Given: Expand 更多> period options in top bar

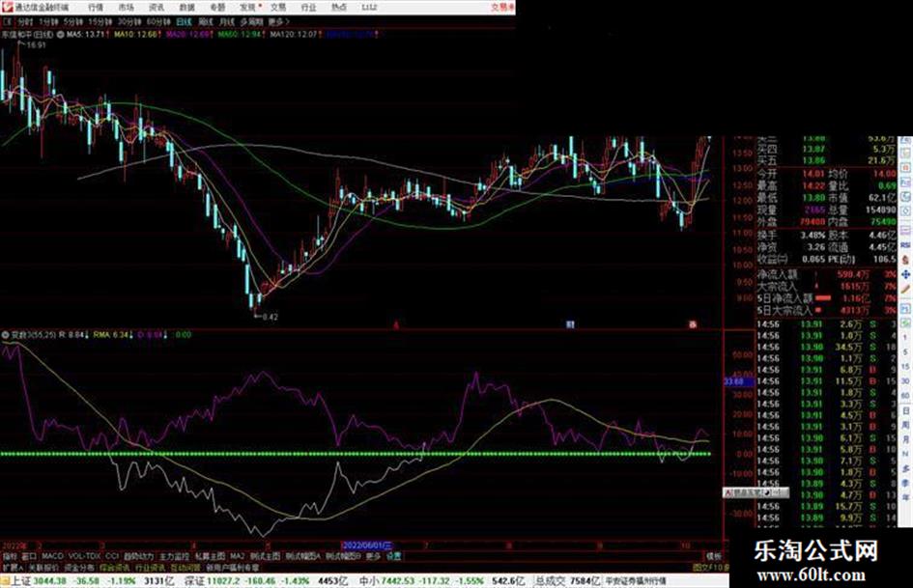Looking at the screenshot, I should point(278,22).
